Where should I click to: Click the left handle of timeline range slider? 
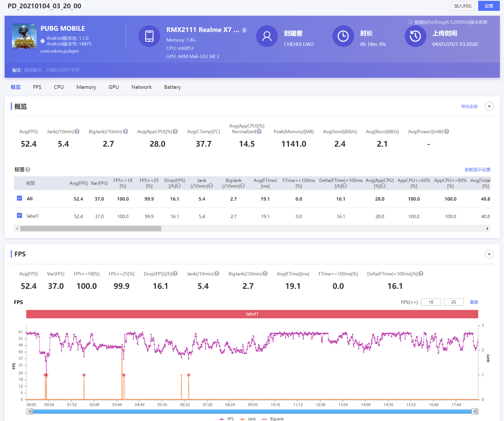coord(30,412)
